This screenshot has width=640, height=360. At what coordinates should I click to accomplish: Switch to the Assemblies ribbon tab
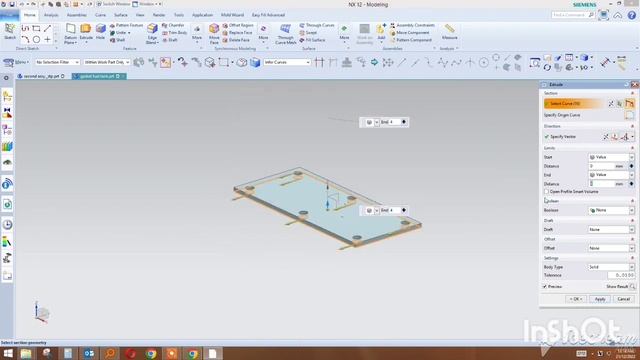tap(76, 15)
